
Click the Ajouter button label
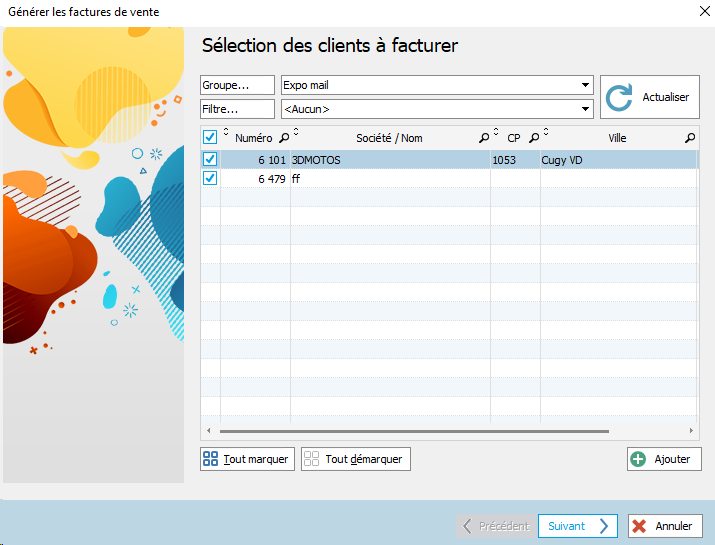pos(672,459)
